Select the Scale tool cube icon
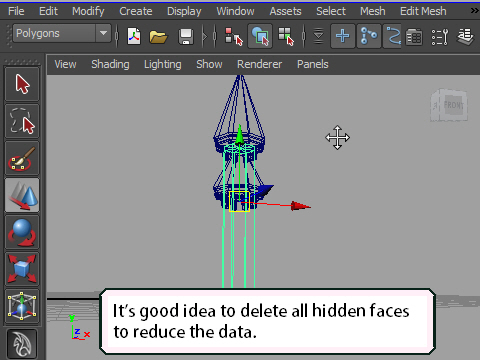Viewport: 480px width, 360px height. click(22, 269)
